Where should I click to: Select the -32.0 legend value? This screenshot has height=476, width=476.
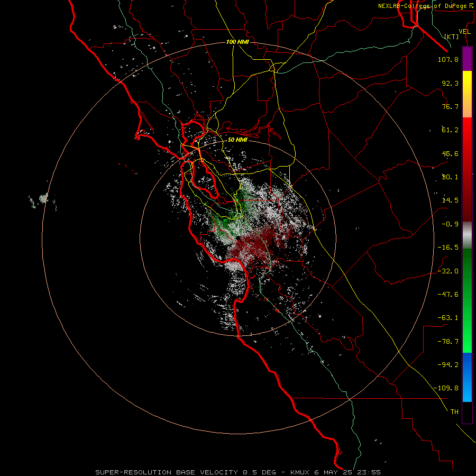448,271
